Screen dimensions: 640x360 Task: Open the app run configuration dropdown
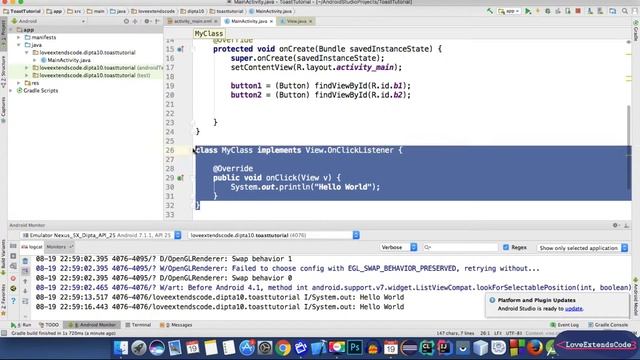tap(509, 11)
